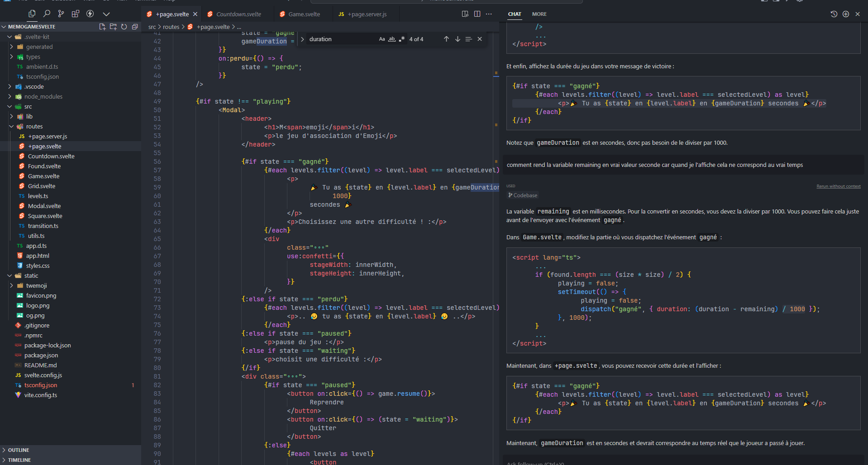
Task: Click src in the breadcrumb path
Action: tap(152, 27)
